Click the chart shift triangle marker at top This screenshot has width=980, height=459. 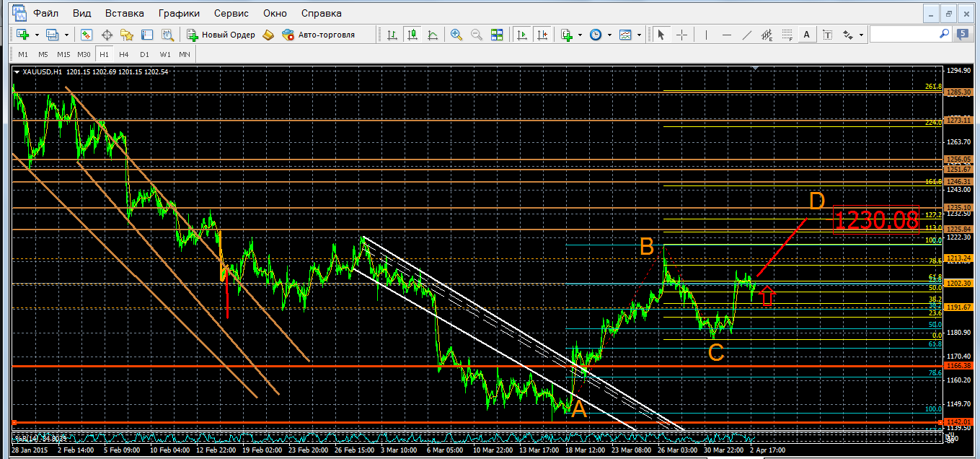coord(755,68)
